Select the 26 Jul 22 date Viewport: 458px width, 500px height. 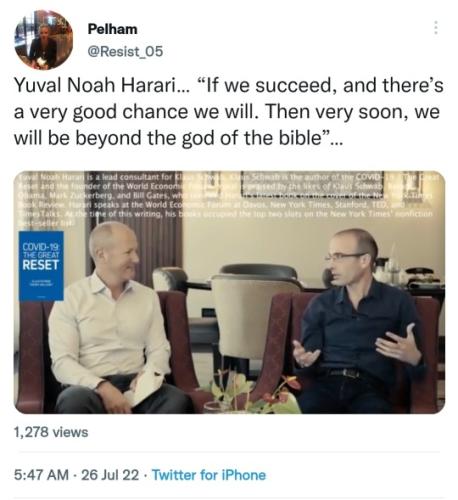tap(110, 475)
